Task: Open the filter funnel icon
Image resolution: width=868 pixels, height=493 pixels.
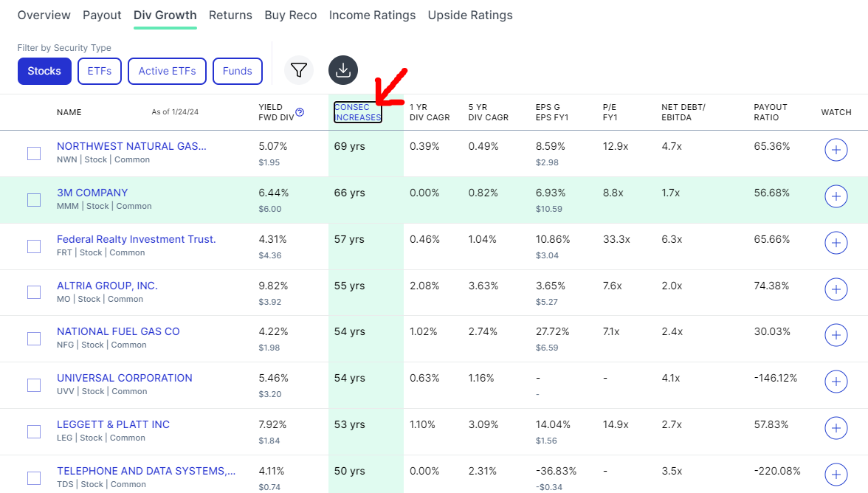Action: pos(299,70)
